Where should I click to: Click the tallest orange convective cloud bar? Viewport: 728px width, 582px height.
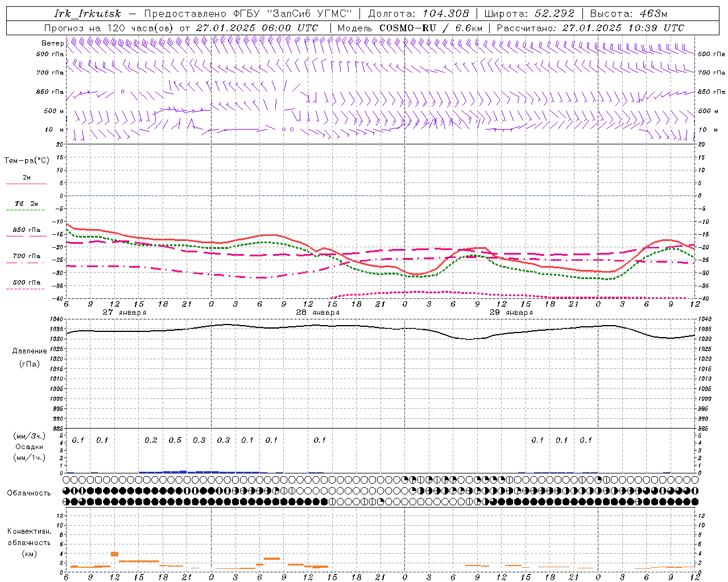[x=114, y=554]
